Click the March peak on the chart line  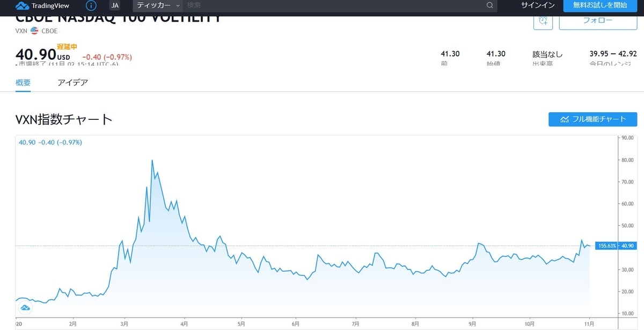tap(152, 160)
